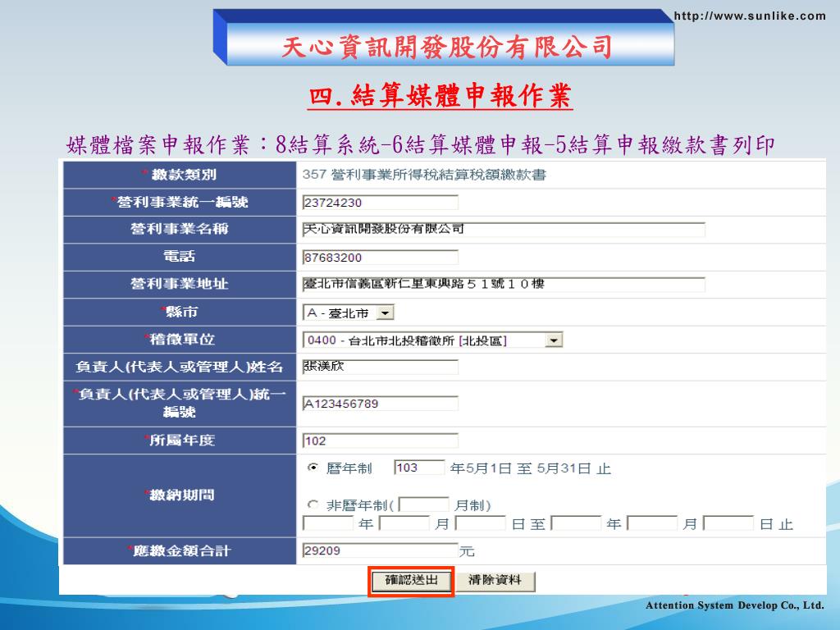Click the 357 營利事業所得稅結算稅額繳款書 text
The height and width of the screenshot is (630, 840).
click(424, 175)
